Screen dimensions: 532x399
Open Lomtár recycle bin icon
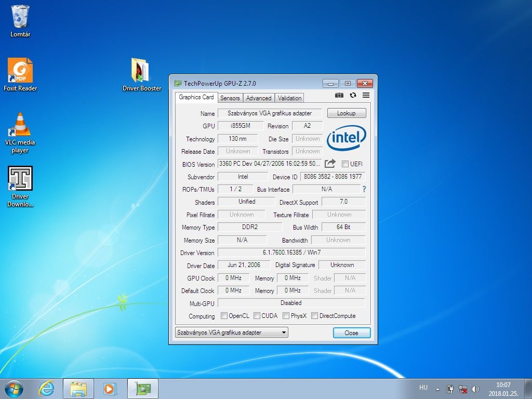click(20, 21)
